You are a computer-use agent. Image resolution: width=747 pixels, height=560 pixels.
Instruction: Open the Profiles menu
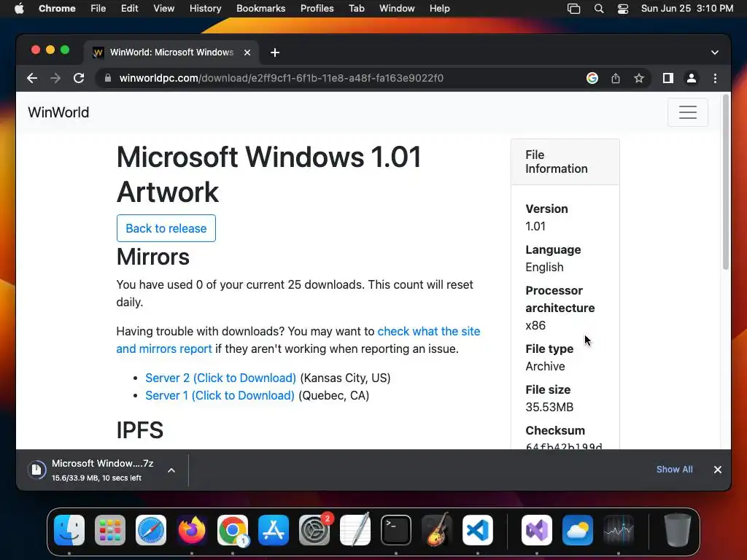(x=317, y=9)
